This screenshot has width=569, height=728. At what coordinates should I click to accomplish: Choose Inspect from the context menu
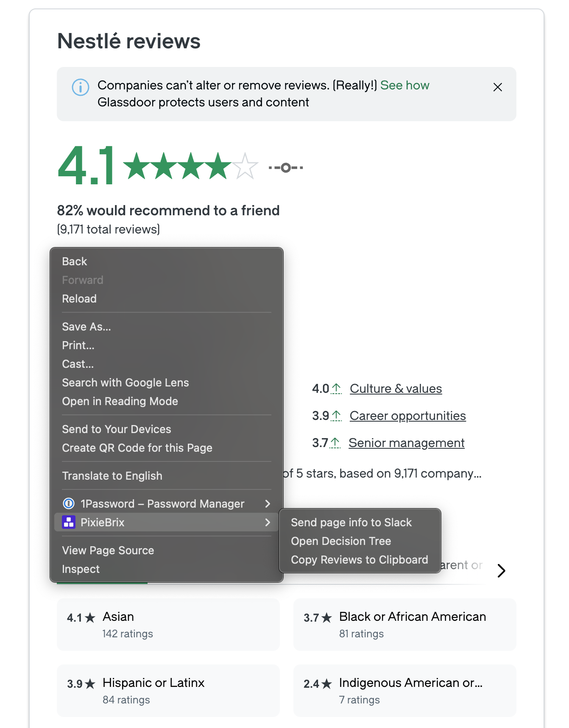click(x=81, y=569)
